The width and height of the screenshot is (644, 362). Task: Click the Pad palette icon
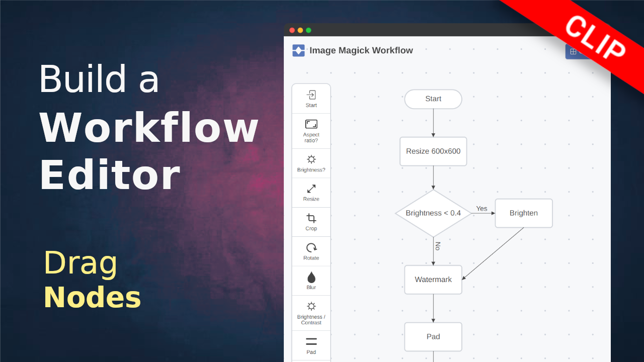311,342
